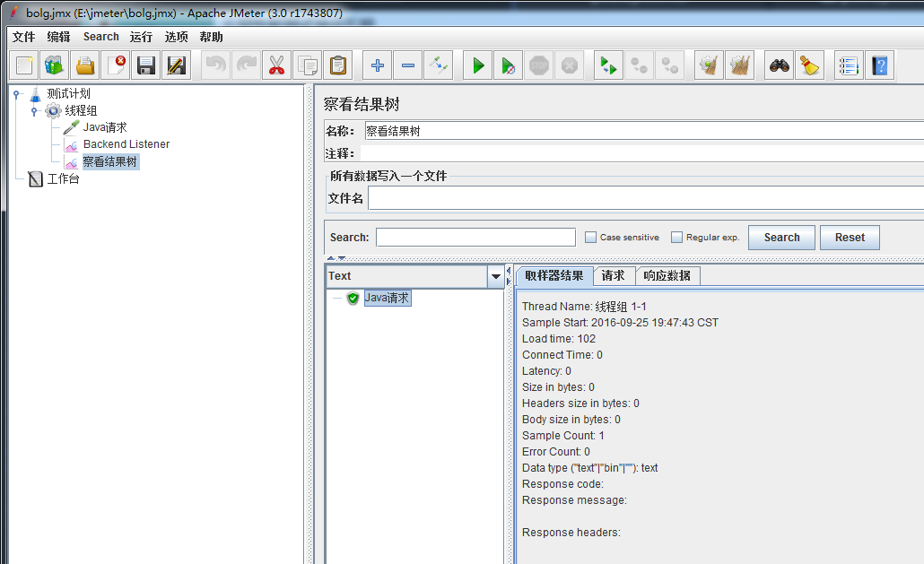Viewport: 924px width, 564px height.
Task: Click the Paste clipboard icon
Action: pyautogui.click(x=338, y=65)
